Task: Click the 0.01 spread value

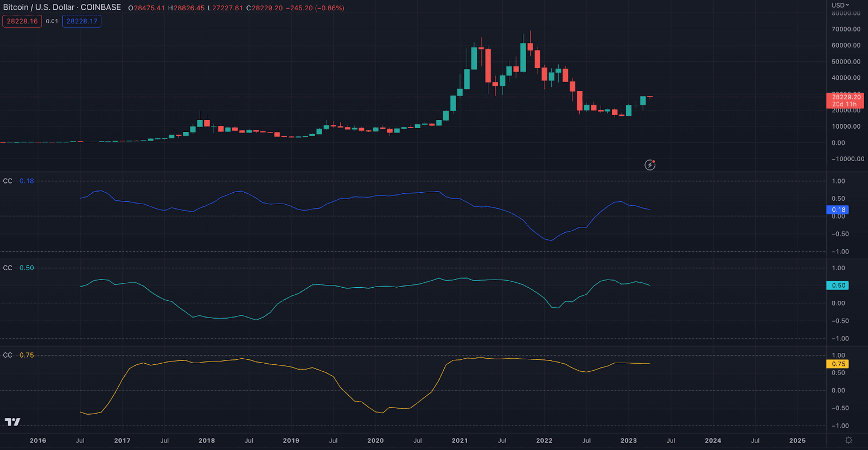Action: point(52,21)
